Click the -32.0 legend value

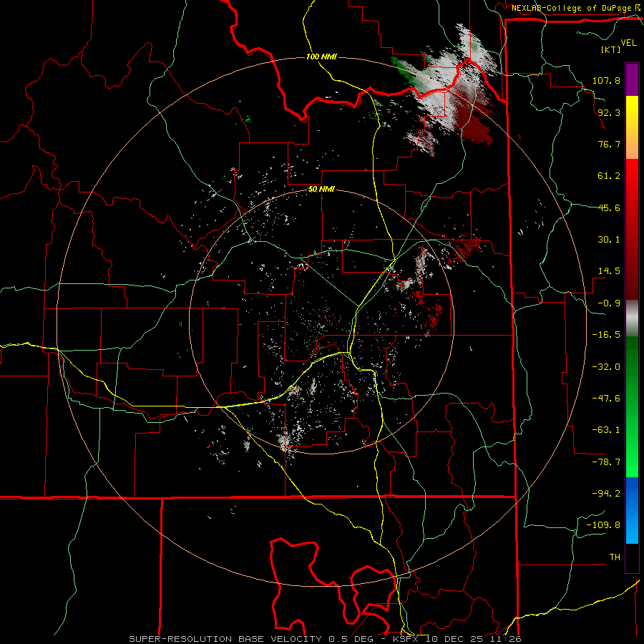pos(606,367)
